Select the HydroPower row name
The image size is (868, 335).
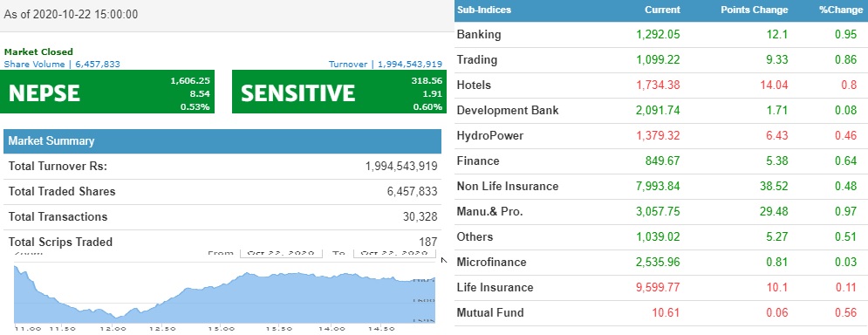490,136
